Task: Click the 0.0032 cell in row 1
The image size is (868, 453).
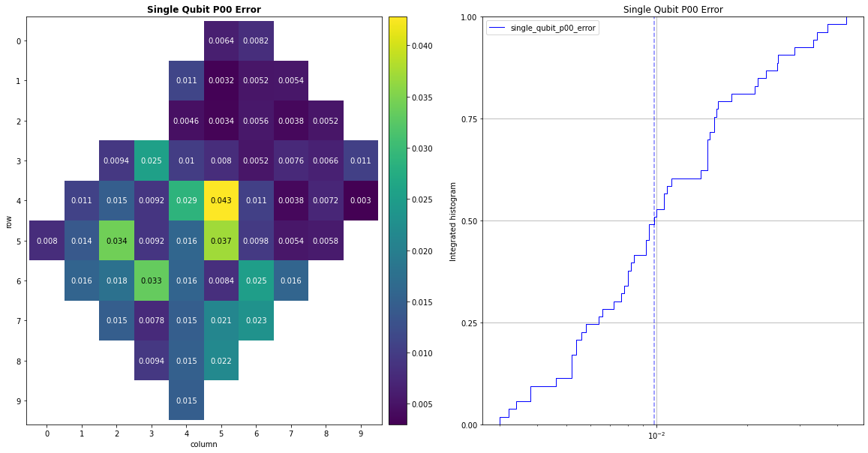Action: pyautogui.click(x=221, y=80)
